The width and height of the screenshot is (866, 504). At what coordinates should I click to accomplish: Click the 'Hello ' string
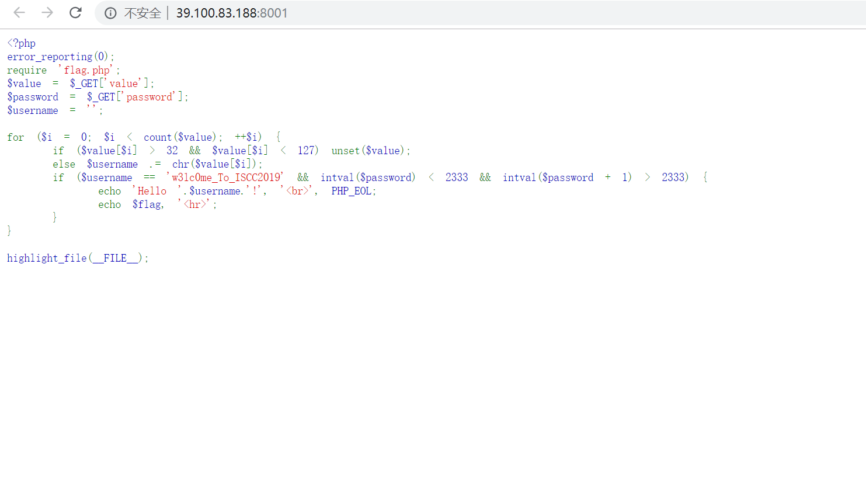(x=158, y=191)
